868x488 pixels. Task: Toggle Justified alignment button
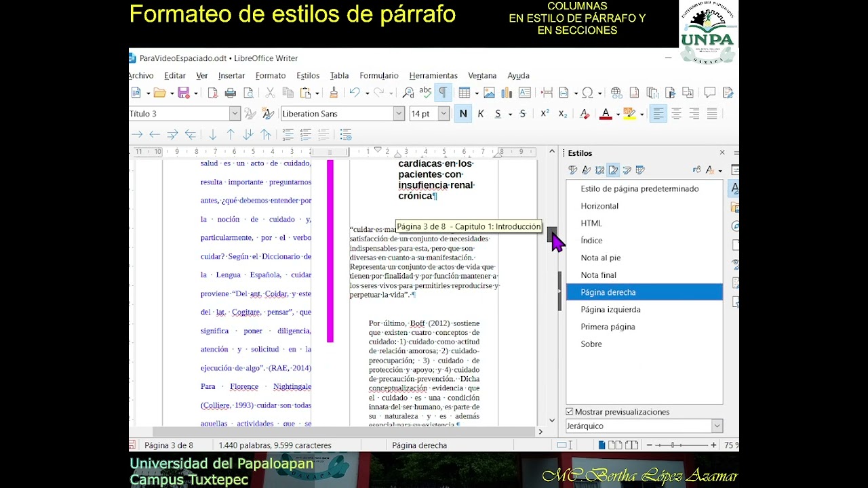tap(712, 114)
